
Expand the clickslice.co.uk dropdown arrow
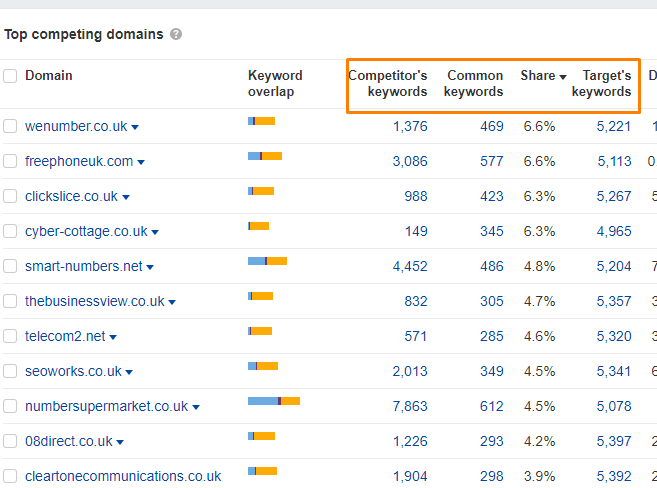coord(126,197)
